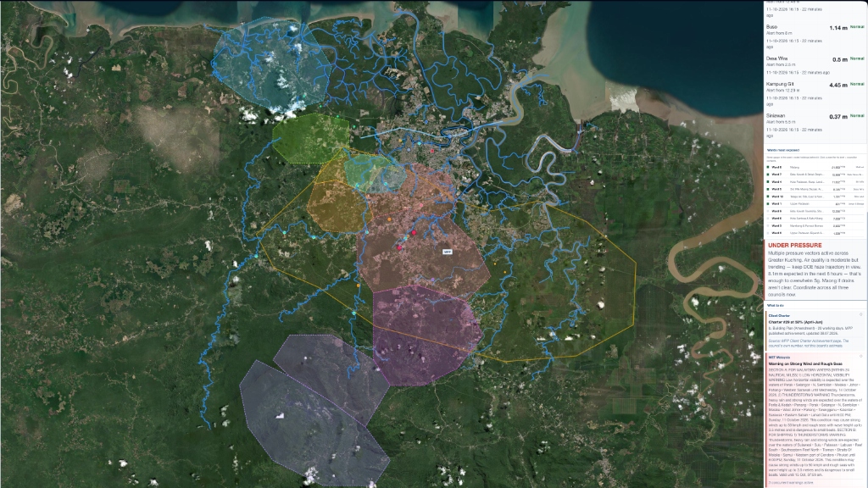Click the MPP label on the map
Image resolution: width=868 pixels, height=488 pixels.
pyautogui.click(x=448, y=252)
